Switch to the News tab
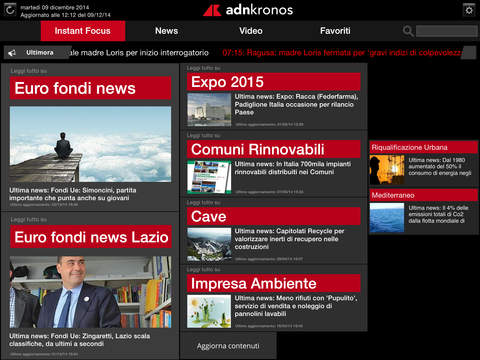480x360 pixels. tap(166, 31)
